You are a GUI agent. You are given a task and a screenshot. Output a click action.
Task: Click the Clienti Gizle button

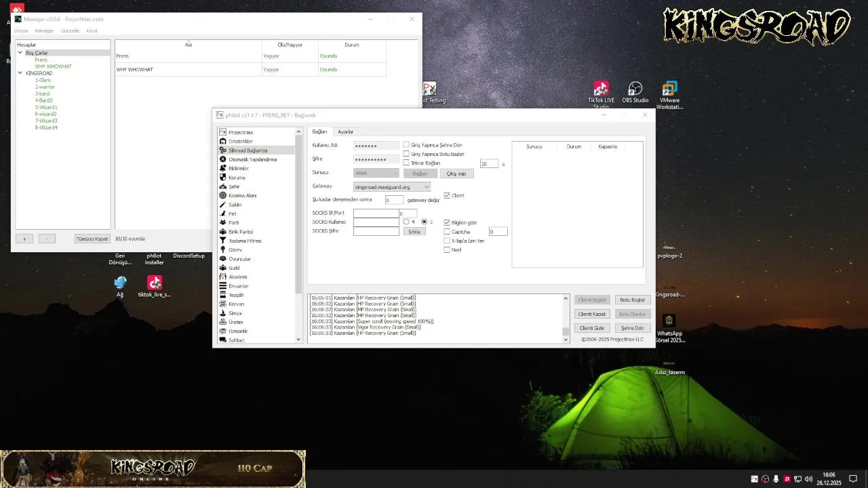point(591,328)
